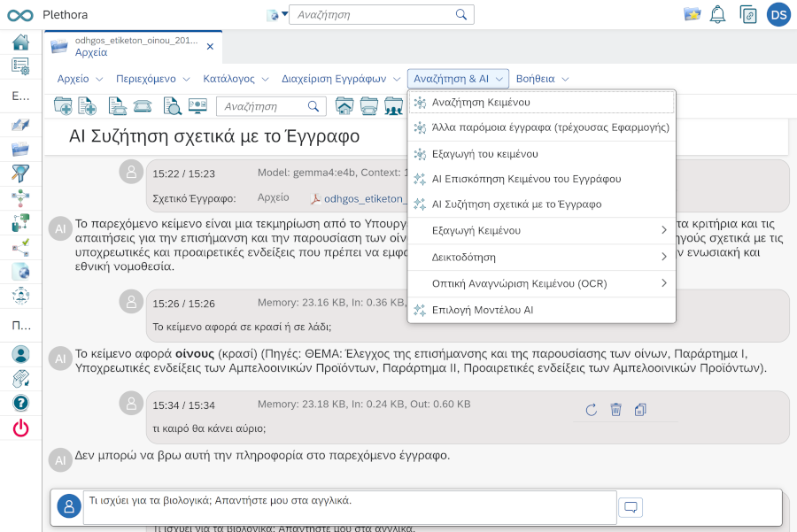Choose Άλλα παρόμοια έγγραφα menu item

pos(542,127)
